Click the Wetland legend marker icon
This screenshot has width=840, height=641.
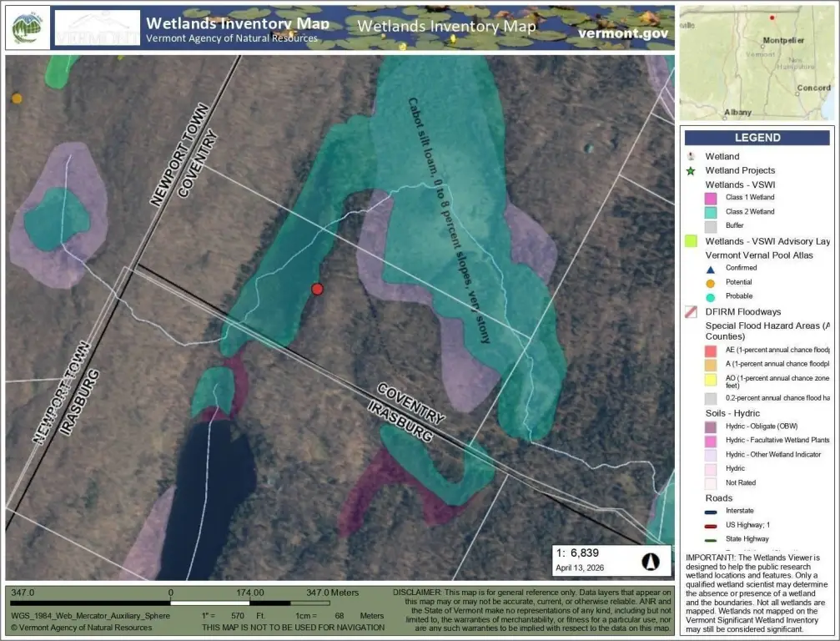[691, 157]
